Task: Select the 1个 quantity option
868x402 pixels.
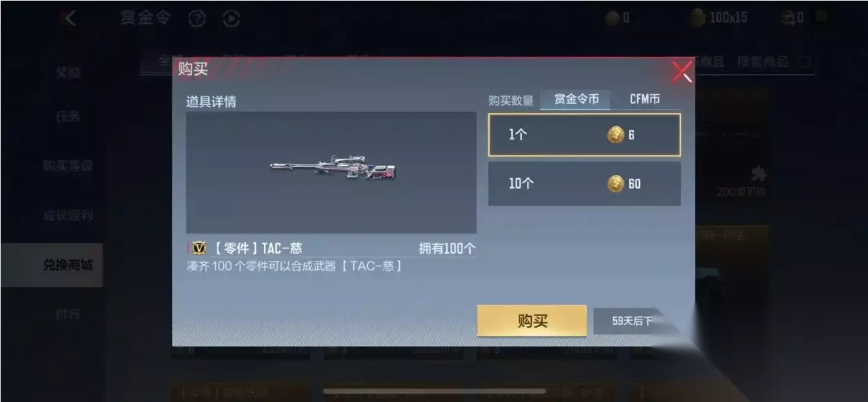Action: pyautogui.click(x=584, y=135)
